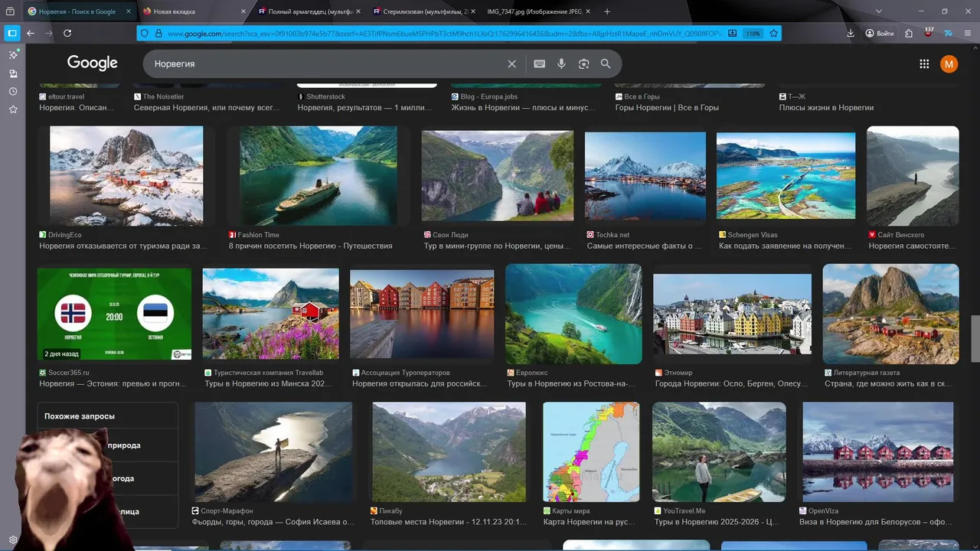Open the Карты мира Norway map image

coord(591,452)
